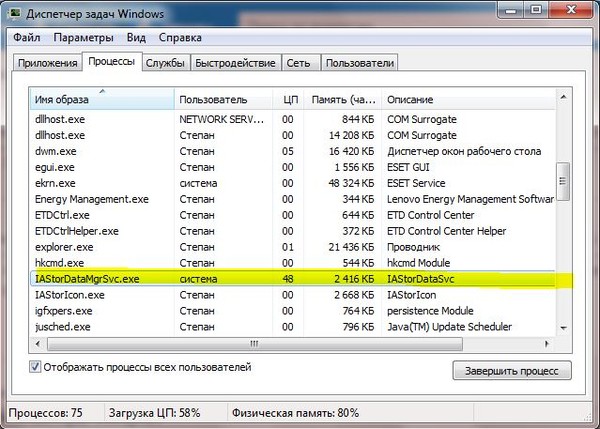This screenshot has width=600, height=429.
Task: Toggle Отображать процессы всех пользователей checkbox
Action: tap(35, 367)
